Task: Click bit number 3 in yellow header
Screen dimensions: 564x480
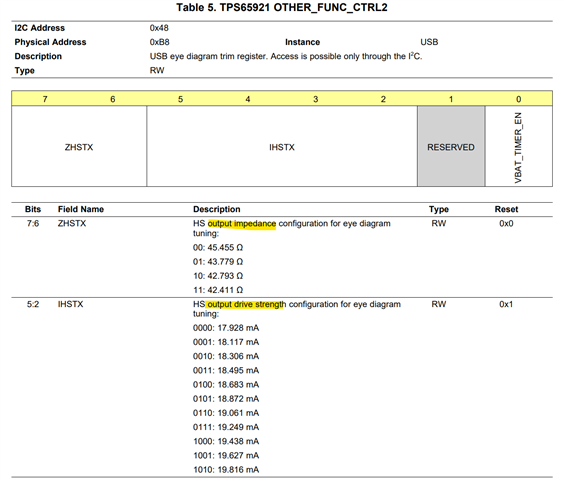Action: pyautogui.click(x=315, y=99)
